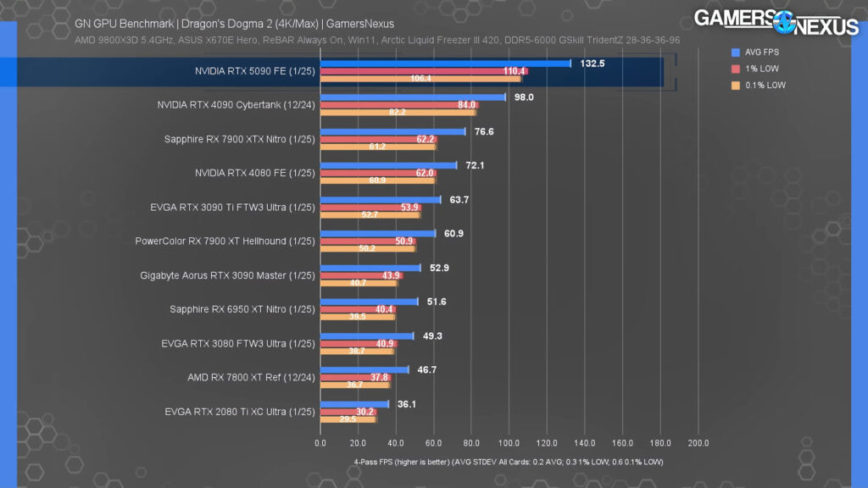Click the 100.0 x-axis tick label
This screenshot has height=488, width=868.
point(509,443)
